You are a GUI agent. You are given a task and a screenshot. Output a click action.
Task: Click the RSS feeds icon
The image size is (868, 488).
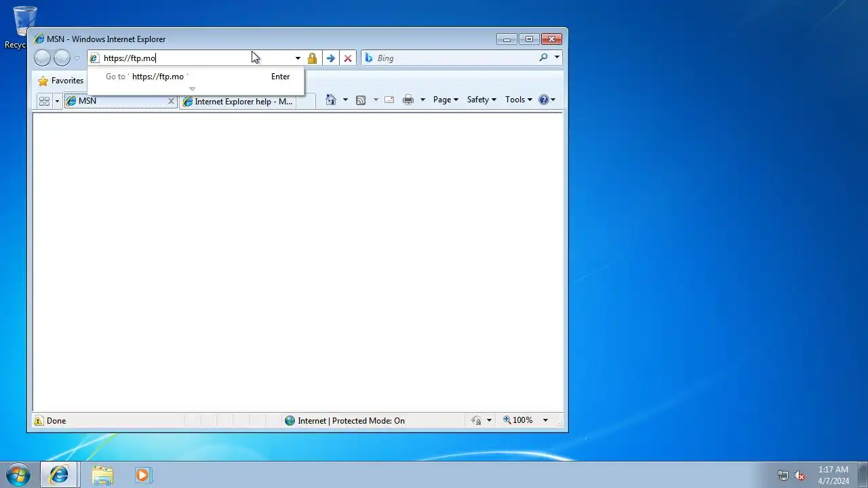pos(361,100)
